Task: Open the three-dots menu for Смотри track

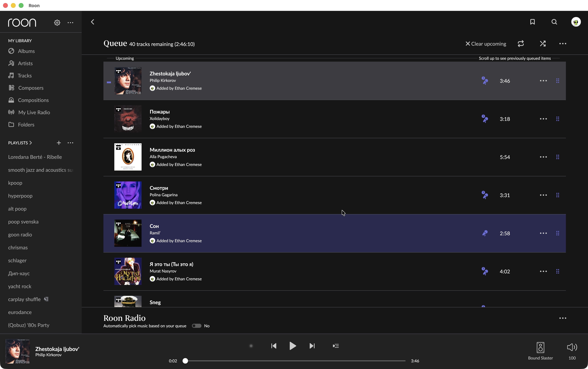Action: point(543,195)
